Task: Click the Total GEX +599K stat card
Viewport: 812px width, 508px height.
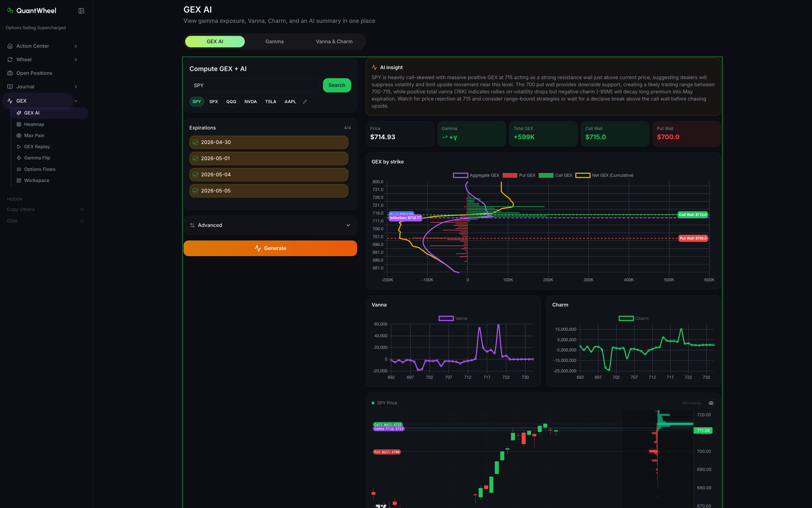Action: pyautogui.click(x=543, y=134)
